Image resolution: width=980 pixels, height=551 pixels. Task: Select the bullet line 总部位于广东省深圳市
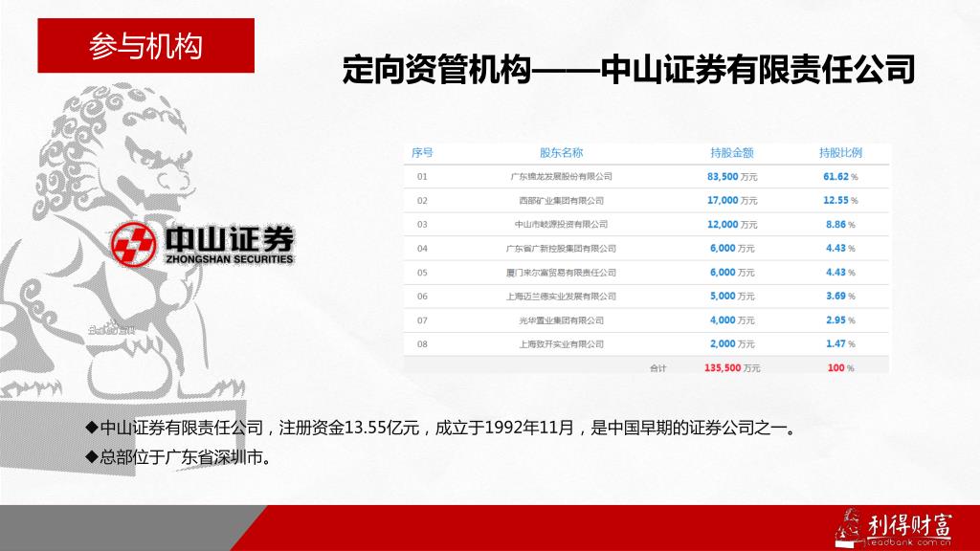pos(179,457)
